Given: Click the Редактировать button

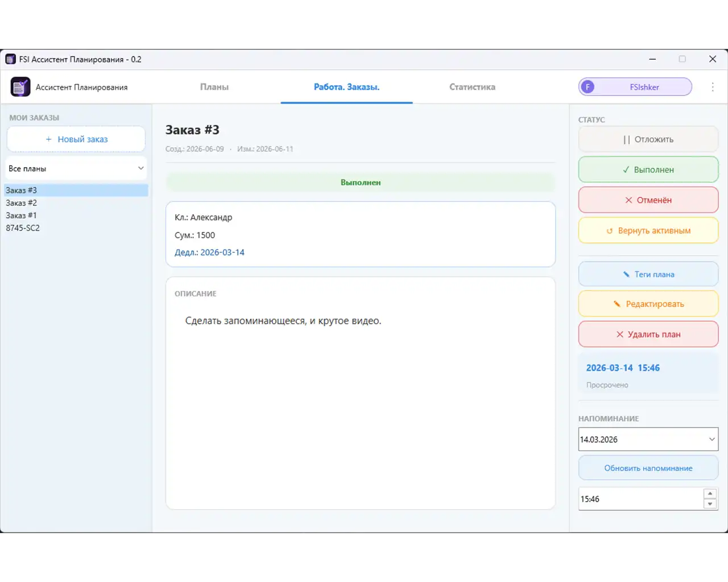Looking at the screenshot, I should click(648, 304).
